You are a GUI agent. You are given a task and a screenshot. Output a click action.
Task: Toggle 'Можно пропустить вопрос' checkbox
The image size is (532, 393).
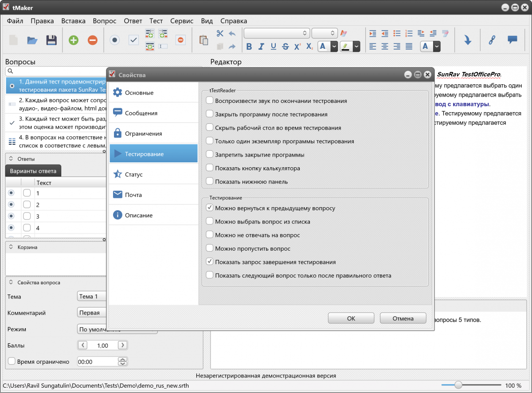click(210, 248)
